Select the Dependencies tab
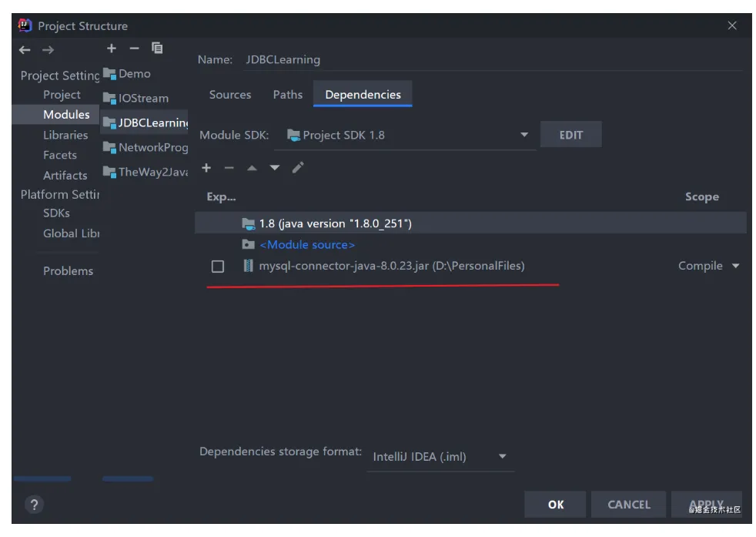 click(x=363, y=95)
